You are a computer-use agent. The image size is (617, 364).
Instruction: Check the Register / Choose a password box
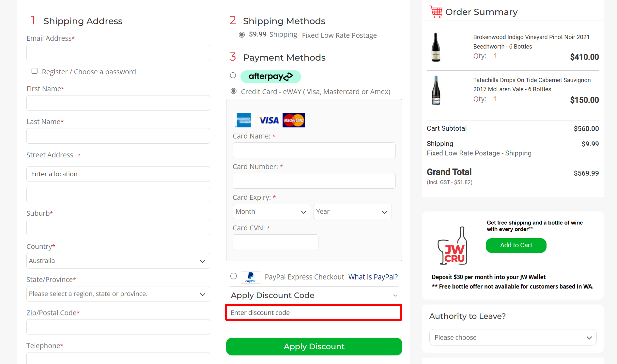(x=34, y=70)
